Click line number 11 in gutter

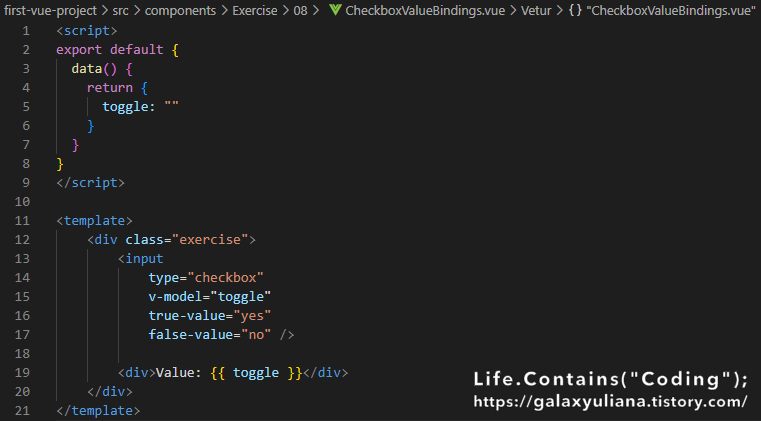pos(22,220)
